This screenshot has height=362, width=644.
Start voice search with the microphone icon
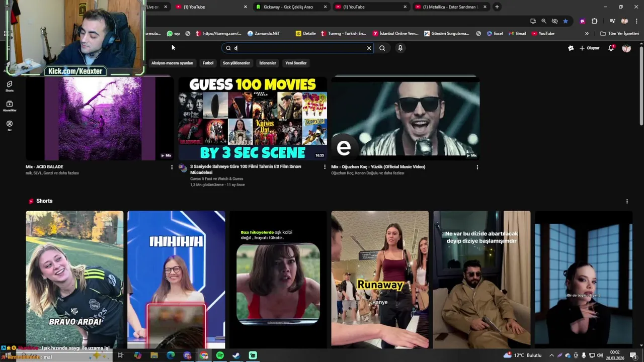point(400,48)
